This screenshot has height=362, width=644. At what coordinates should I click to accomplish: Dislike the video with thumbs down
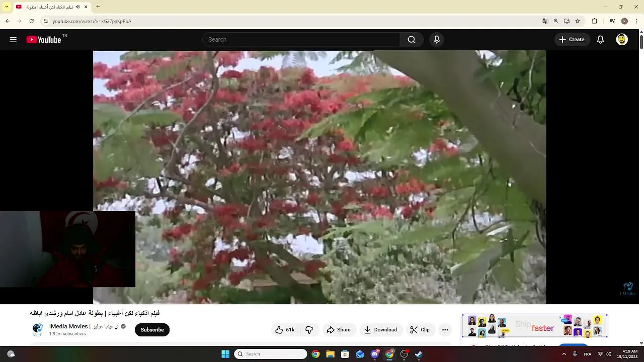(x=309, y=330)
